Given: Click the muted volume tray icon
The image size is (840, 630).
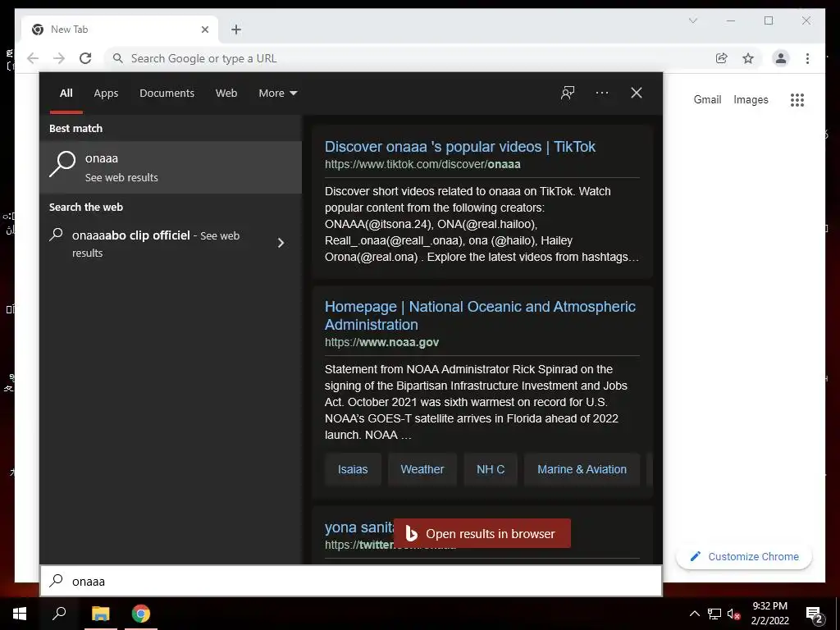Looking at the screenshot, I should click(733, 614).
